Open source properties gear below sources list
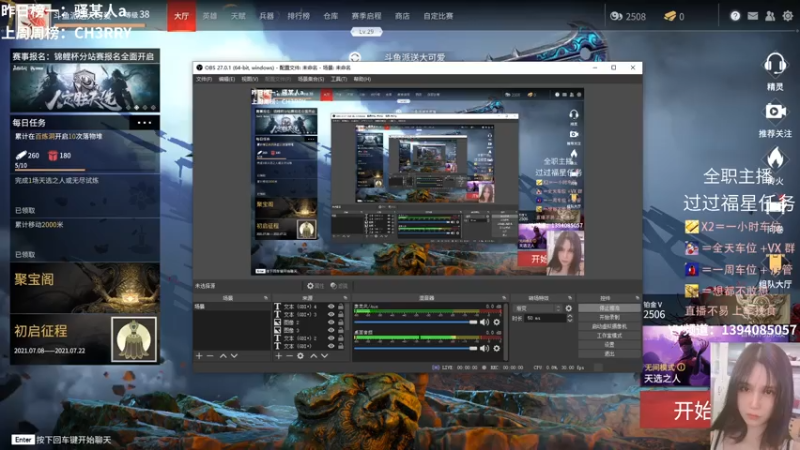Image resolution: width=800 pixels, height=450 pixels. [301, 356]
